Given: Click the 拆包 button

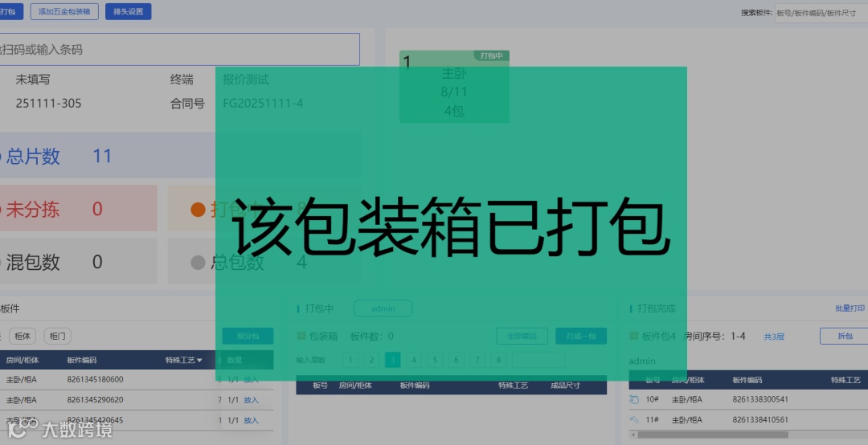Looking at the screenshot, I should pyautogui.click(x=844, y=336).
